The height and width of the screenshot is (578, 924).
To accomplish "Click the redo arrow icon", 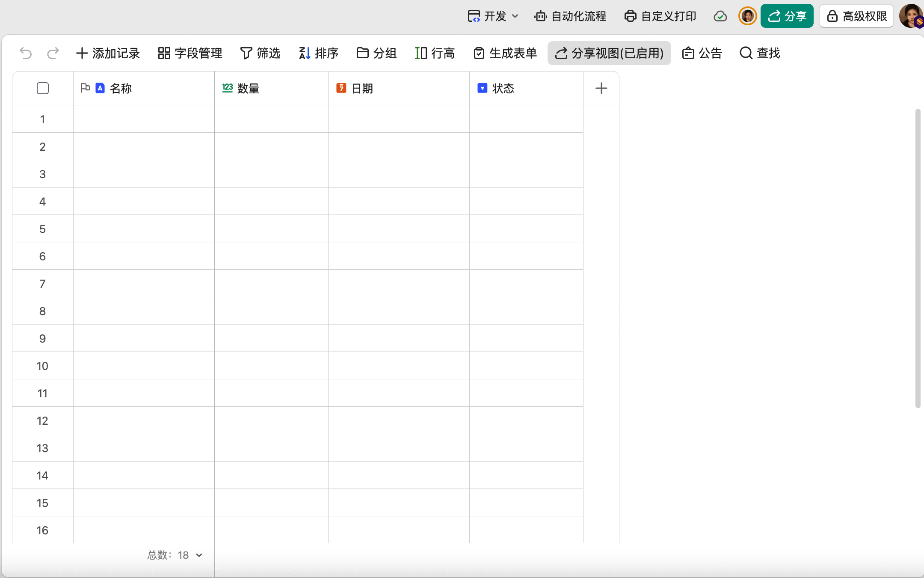I will [53, 53].
